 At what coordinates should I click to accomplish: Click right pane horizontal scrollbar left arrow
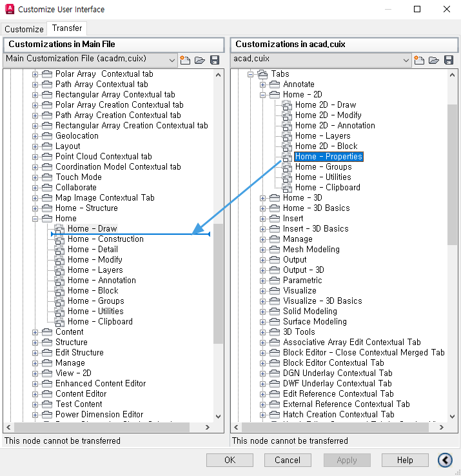click(237, 428)
